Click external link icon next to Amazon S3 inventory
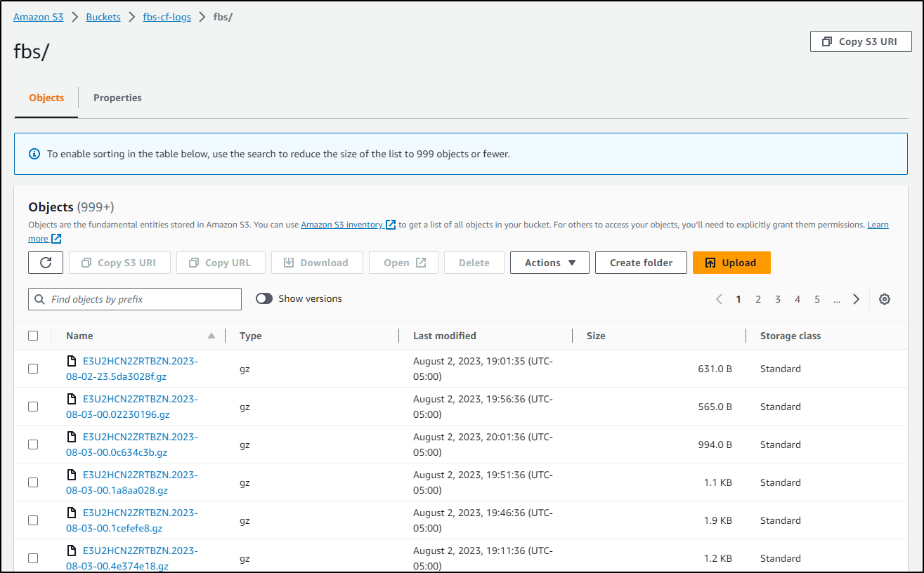Screen dimensions: 924x573 point(391,225)
